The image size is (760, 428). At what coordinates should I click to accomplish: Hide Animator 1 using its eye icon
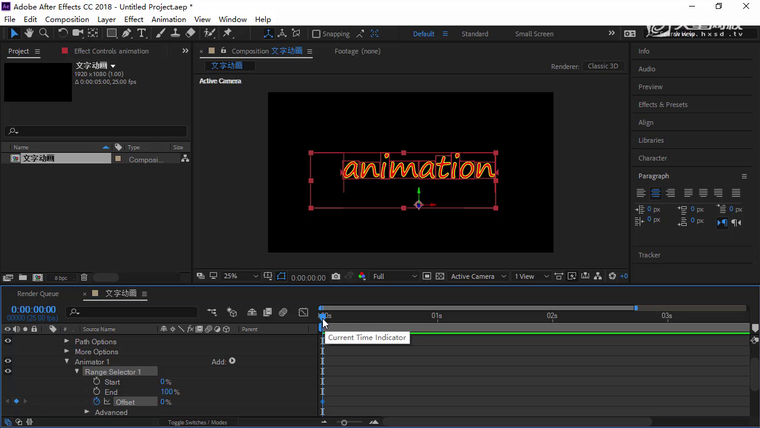[8, 361]
